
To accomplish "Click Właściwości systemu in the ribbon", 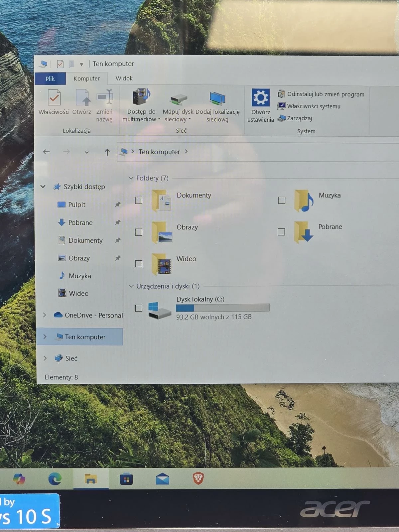I will click(x=313, y=106).
